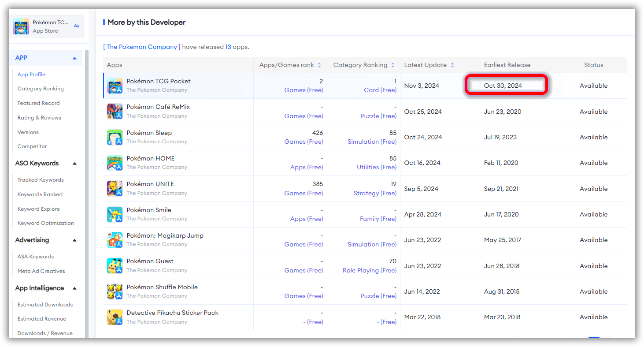Open Meta Ad Creatives in sidebar

41,271
